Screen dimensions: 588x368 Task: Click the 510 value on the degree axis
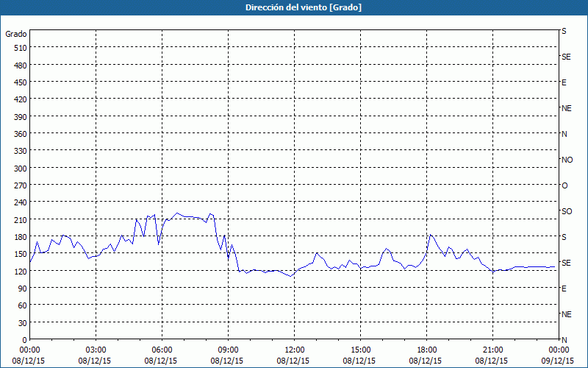tap(21, 48)
